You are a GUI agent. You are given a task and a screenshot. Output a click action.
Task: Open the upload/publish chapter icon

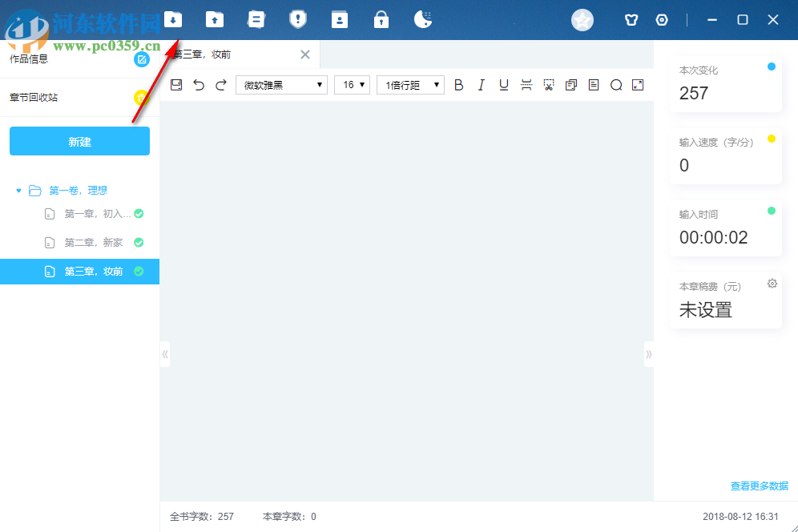[215, 19]
